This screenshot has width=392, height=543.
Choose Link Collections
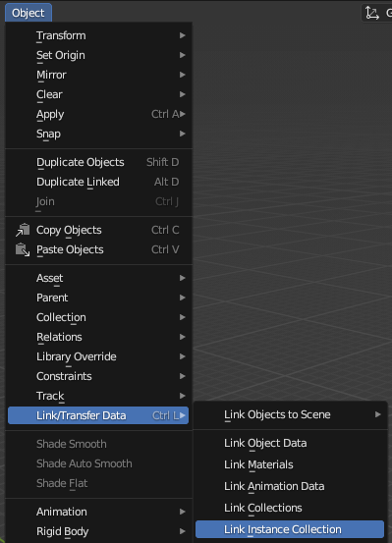290,508
